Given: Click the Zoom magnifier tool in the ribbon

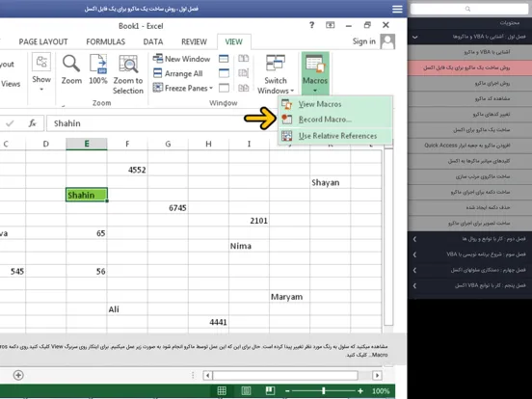Looking at the screenshot, I should pyautogui.click(x=71, y=69).
